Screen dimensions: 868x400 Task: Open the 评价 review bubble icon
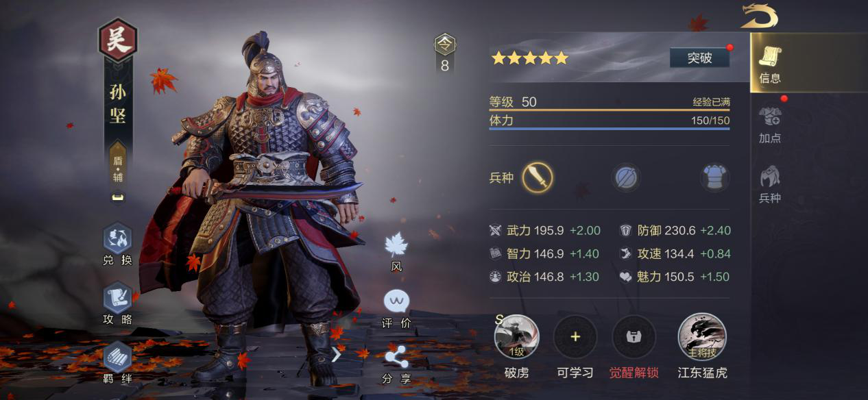point(396,301)
